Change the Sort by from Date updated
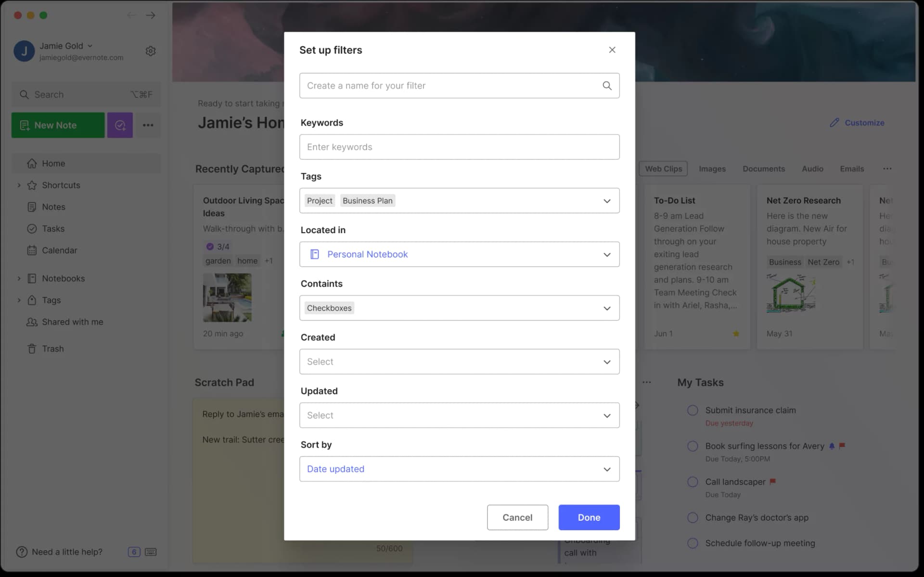Image resolution: width=924 pixels, height=577 pixels. [x=459, y=469]
